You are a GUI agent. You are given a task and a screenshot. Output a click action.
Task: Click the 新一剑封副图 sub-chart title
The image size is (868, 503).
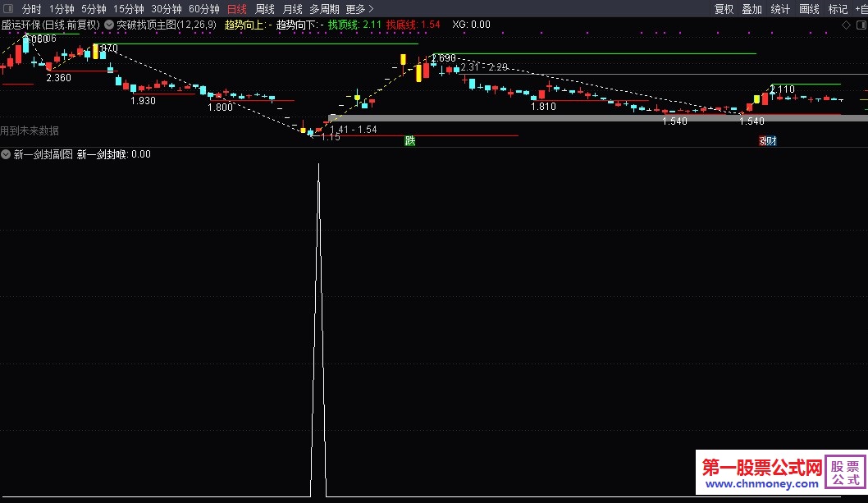click(x=43, y=154)
